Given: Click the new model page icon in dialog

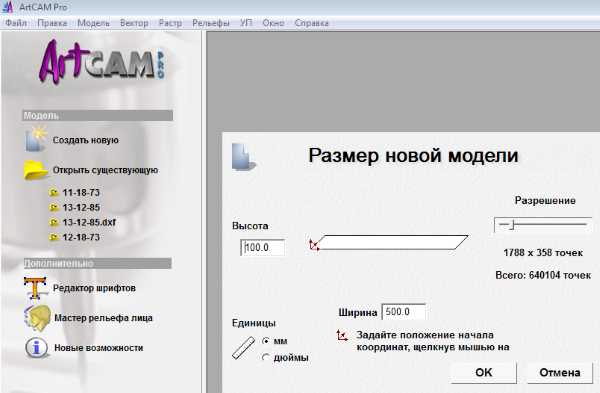Looking at the screenshot, I should coord(244,157).
